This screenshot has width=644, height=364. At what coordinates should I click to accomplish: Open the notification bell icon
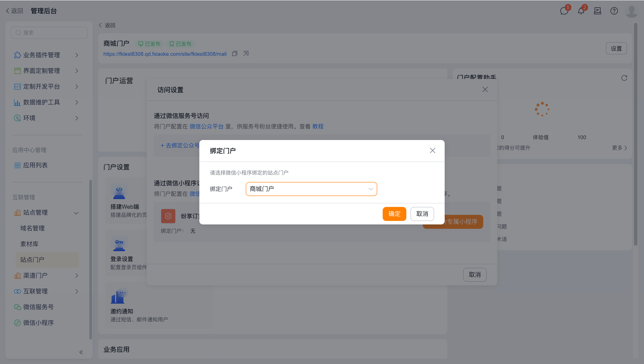point(581,11)
